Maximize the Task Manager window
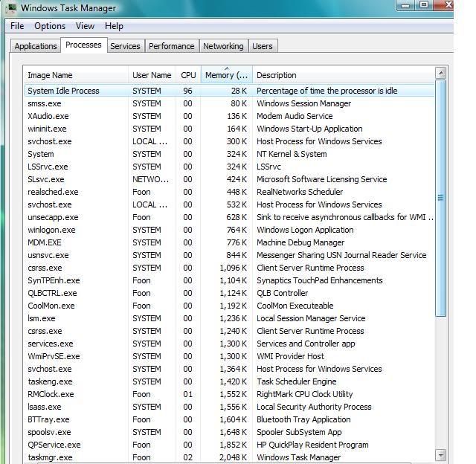This screenshot has width=476, height=464. click(424, 5)
